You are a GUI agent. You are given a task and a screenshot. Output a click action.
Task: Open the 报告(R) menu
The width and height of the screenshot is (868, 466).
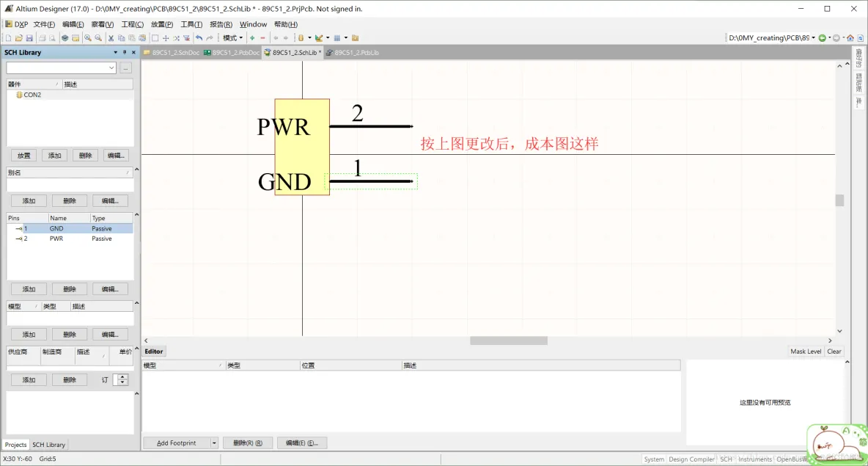221,24
